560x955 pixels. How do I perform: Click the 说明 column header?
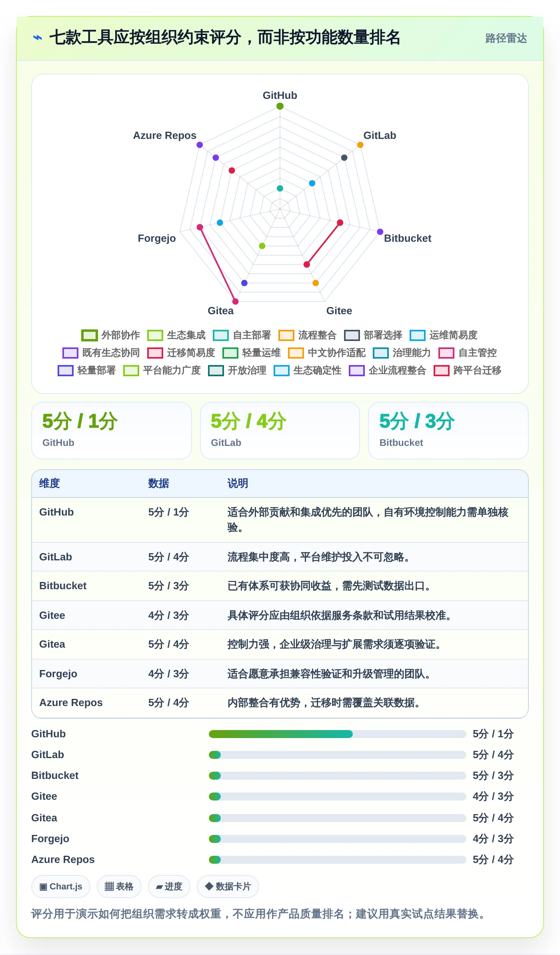coord(238,484)
